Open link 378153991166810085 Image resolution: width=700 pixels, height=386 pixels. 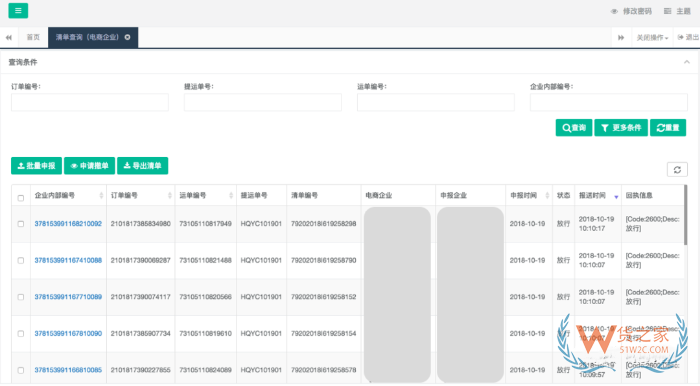[68, 370]
